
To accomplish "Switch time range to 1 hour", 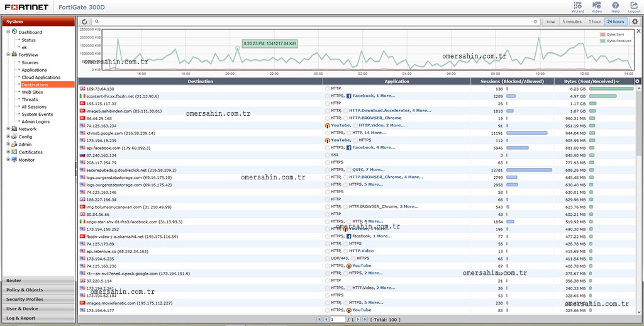I will (x=595, y=21).
